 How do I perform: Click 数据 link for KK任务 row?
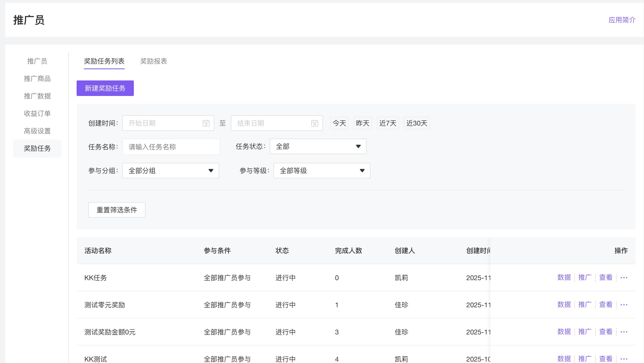coord(564,277)
